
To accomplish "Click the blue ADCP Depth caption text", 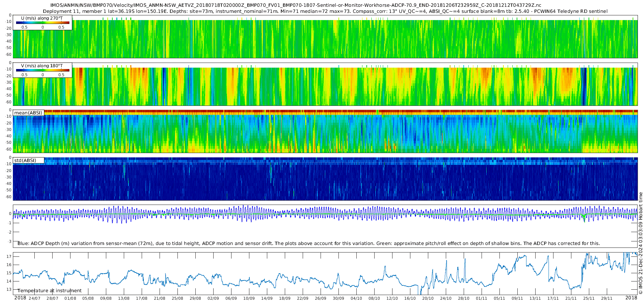I will tap(308, 243).
